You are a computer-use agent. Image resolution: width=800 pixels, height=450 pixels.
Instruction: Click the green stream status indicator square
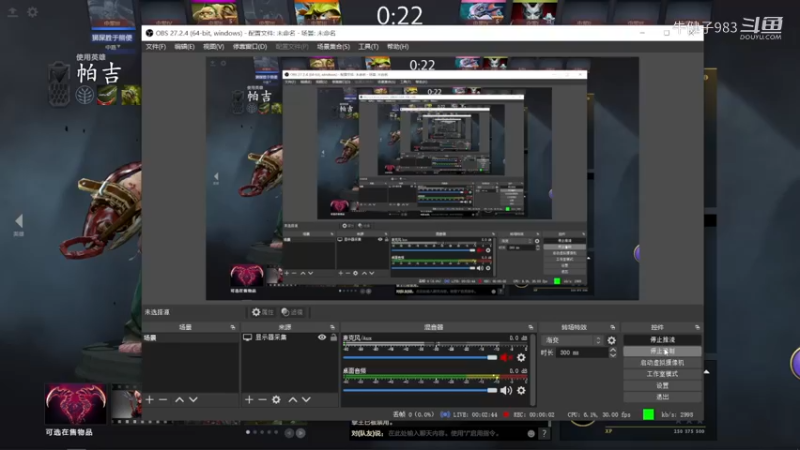tap(648, 414)
